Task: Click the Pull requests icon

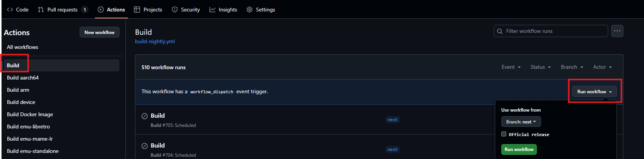Action: (x=41, y=10)
